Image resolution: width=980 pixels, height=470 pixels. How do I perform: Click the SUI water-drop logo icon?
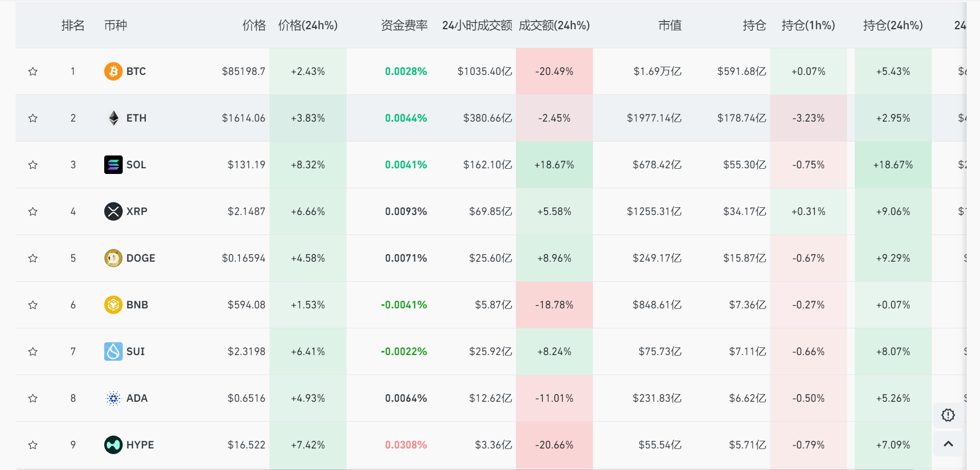point(113,351)
